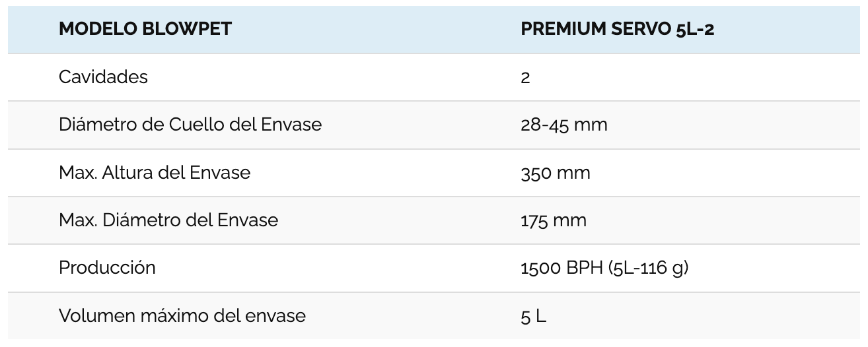Click the 5 L volume value
This screenshot has width=868, height=347.
(x=533, y=317)
